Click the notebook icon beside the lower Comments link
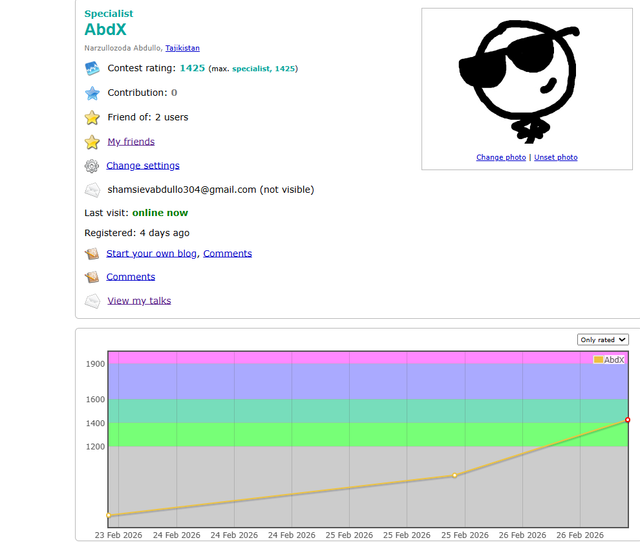The width and height of the screenshot is (640, 542). [92, 277]
